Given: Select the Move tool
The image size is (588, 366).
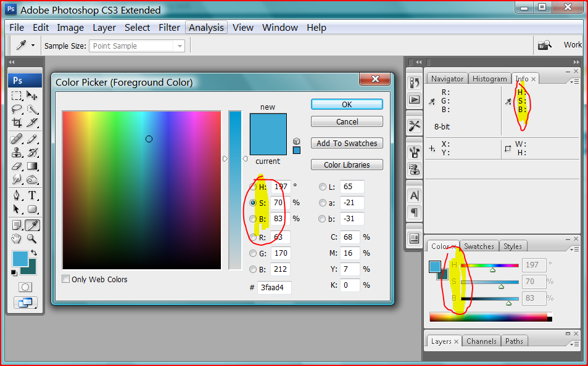Looking at the screenshot, I should [x=33, y=96].
